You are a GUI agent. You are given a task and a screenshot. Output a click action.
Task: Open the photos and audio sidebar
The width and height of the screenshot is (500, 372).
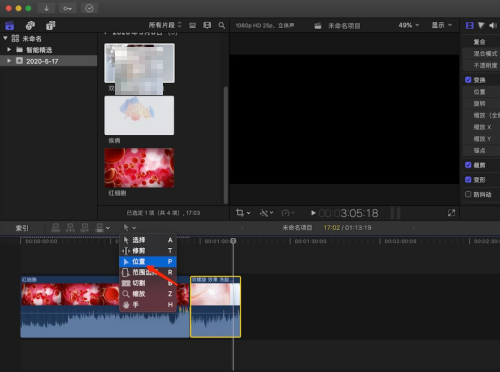30,25
